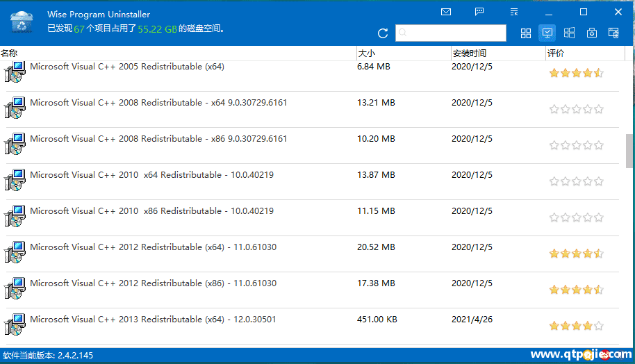Sort by the 名称 column header
The height and width of the screenshot is (364, 635).
pos(178,53)
